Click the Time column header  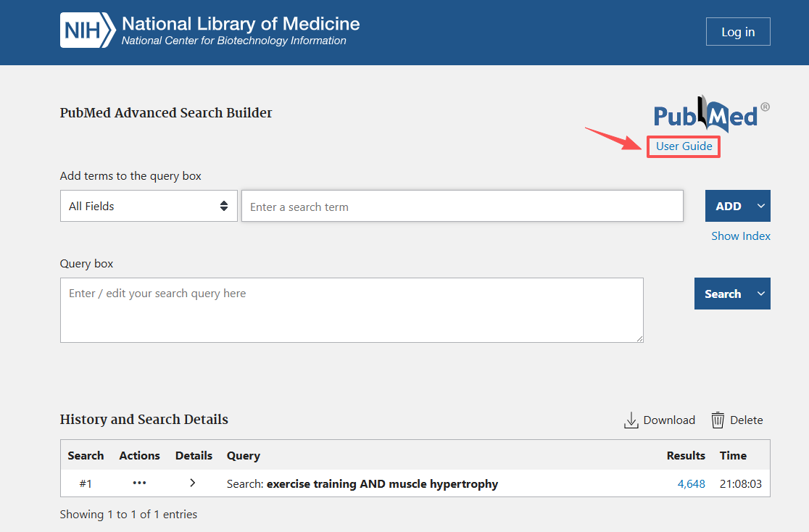coord(733,456)
